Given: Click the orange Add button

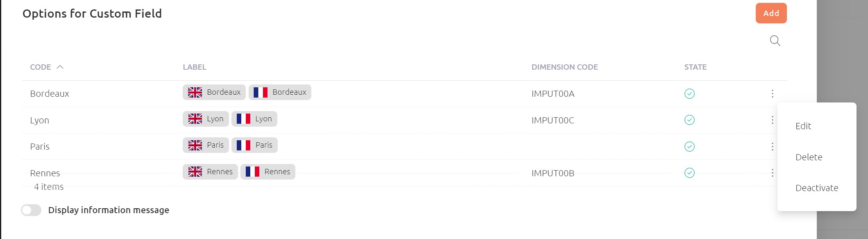Looking at the screenshot, I should 771,13.
